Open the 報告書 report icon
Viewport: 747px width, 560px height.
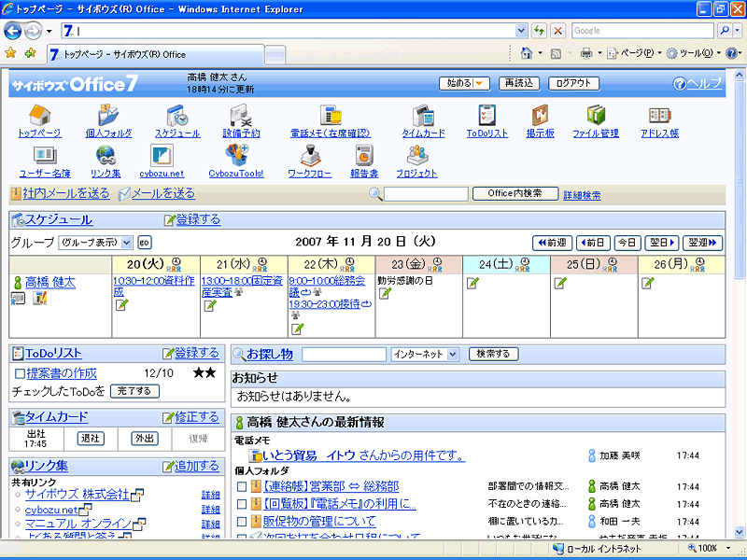364,156
